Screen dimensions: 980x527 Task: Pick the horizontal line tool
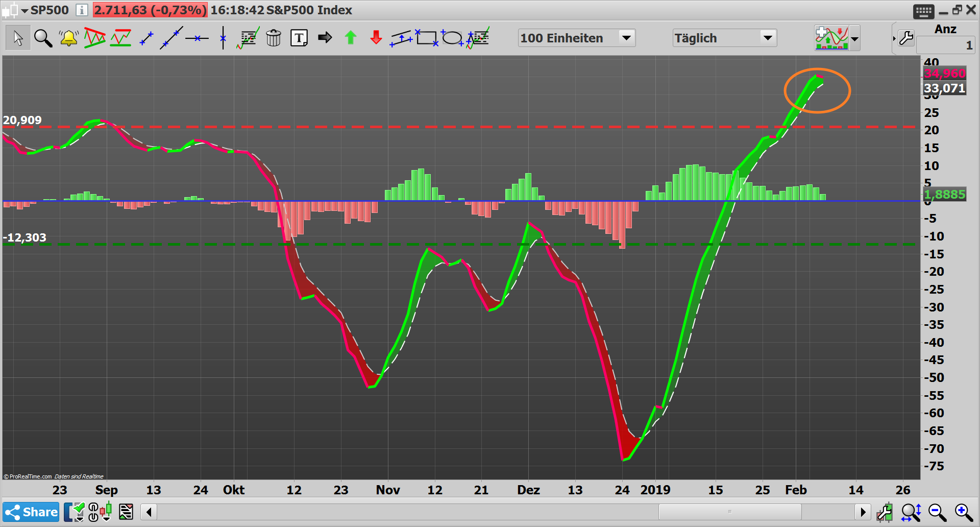198,37
